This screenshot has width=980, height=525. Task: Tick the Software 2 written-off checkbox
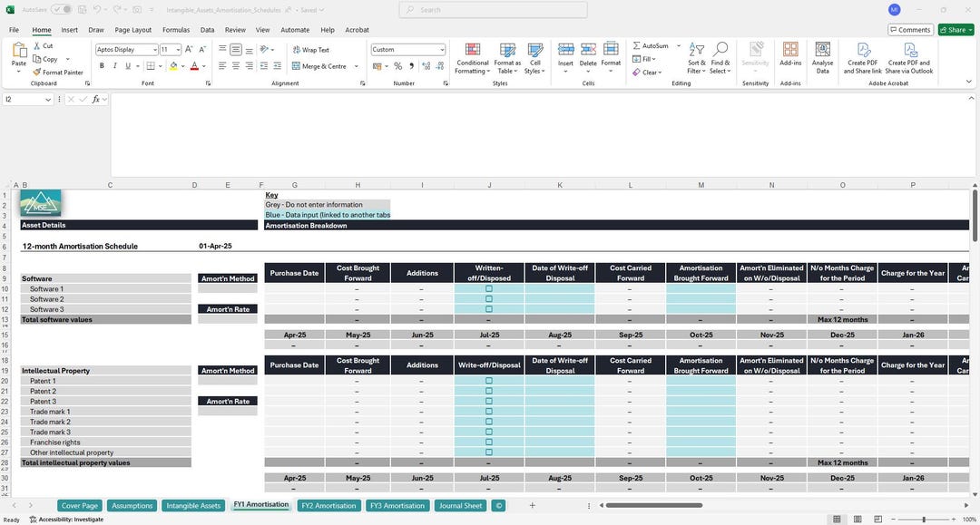coord(489,299)
